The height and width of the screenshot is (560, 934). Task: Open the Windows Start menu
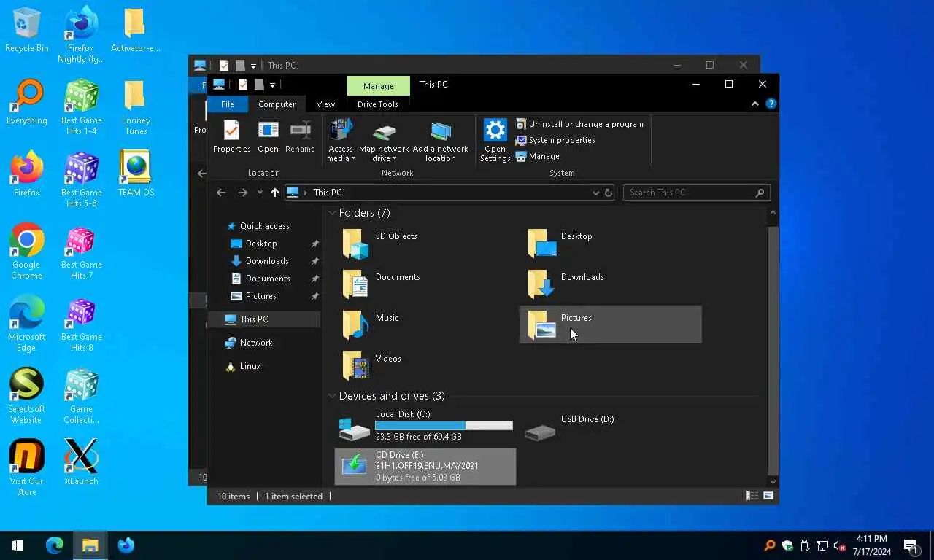(18, 545)
